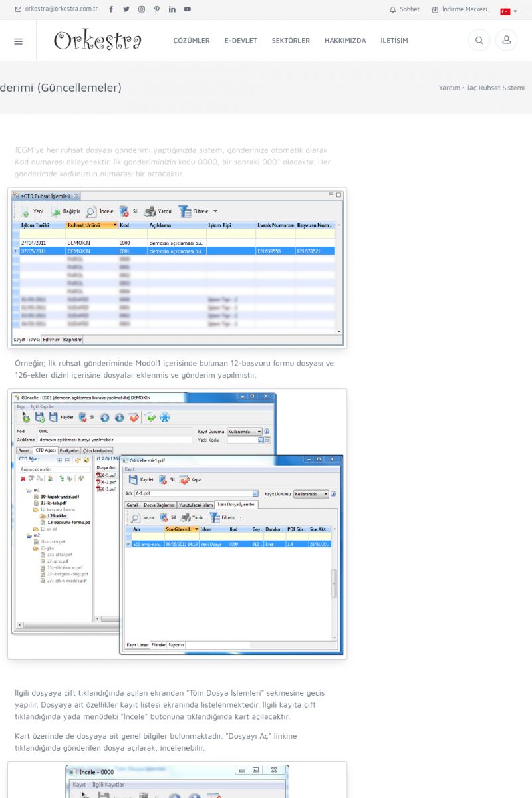
Task: Open the Twitter social icon
Action: click(x=126, y=9)
